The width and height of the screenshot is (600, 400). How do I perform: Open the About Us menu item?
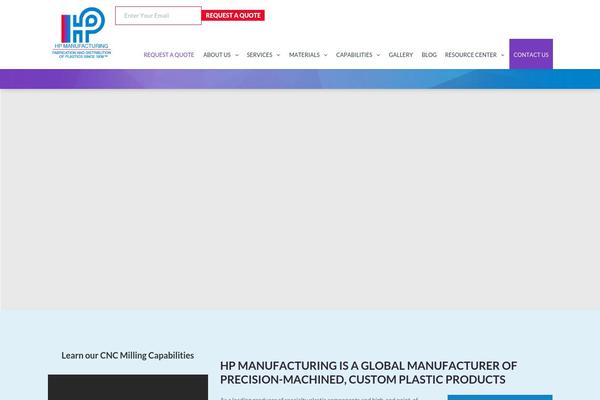pyautogui.click(x=217, y=55)
